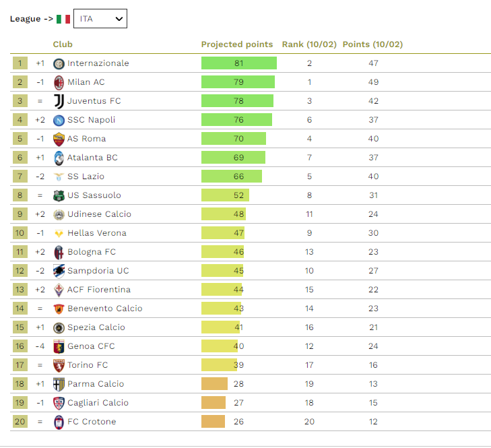Click Internazionale's green projected points bar

[x=238, y=63]
